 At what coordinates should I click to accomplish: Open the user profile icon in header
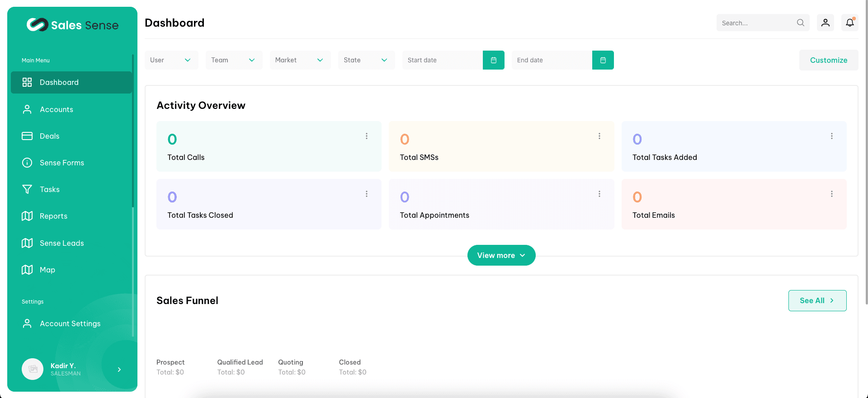[826, 23]
